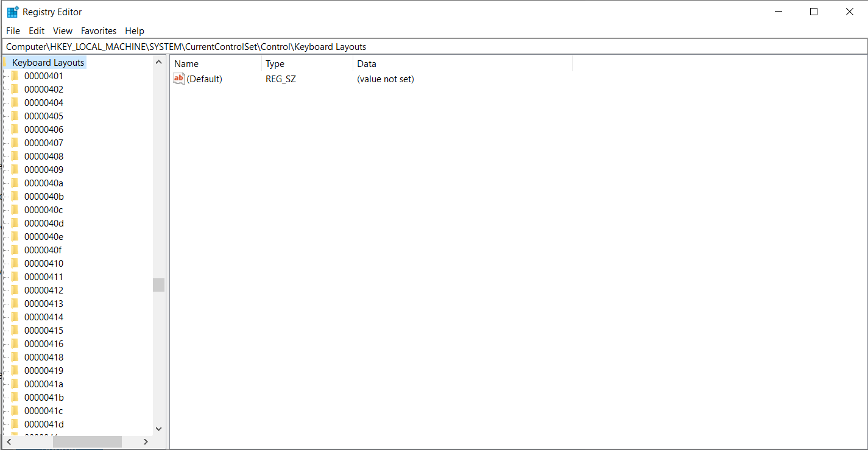This screenshot has height=450, width=868.
Task: Click the tree vertical scrollbar down arrow
Action: (158, 429)
